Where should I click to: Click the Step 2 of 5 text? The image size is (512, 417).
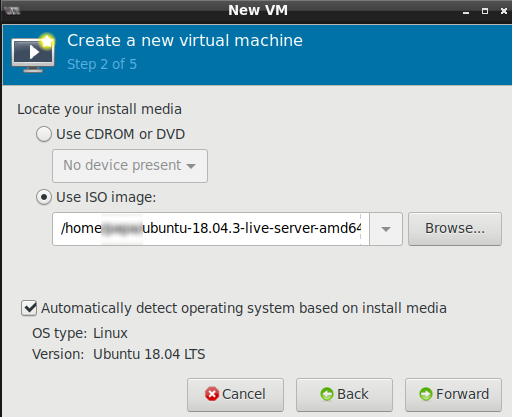[x=102, y=64]
